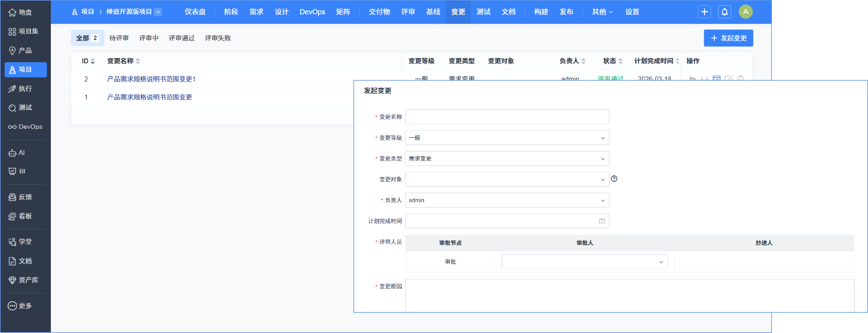
Task: Open the calendar icon in 计划完成时间
Action: [602, 221]
